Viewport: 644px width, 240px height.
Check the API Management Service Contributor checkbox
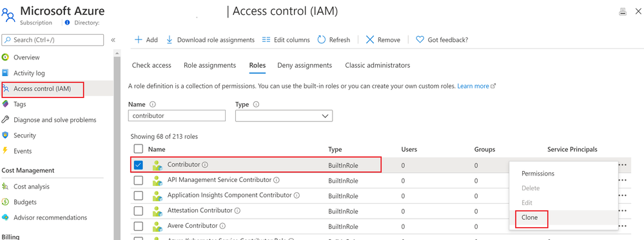[x=139, y=181]
